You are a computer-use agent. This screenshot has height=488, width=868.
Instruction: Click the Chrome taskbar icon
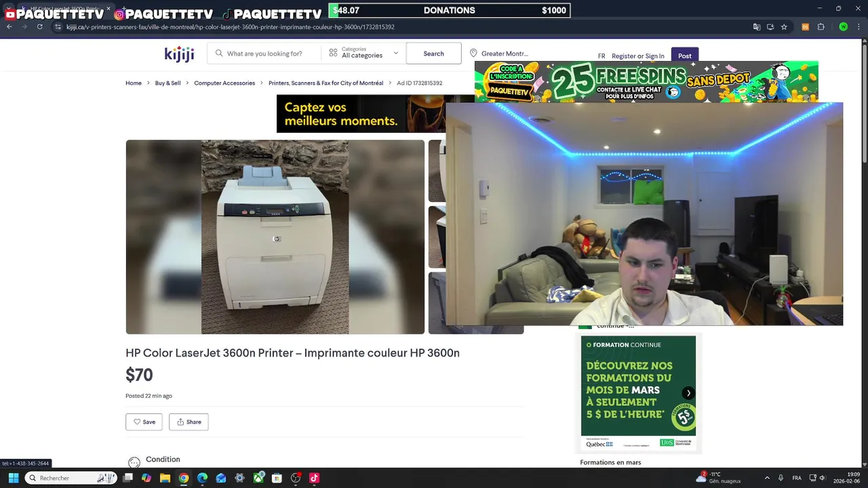pos(183,478)
